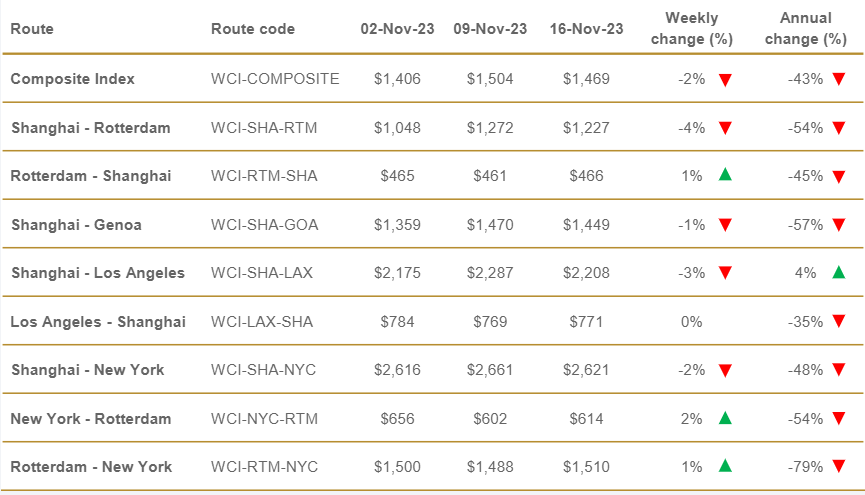Click red annual arrow for Shanghai - Rotterdam

point(838,127)
